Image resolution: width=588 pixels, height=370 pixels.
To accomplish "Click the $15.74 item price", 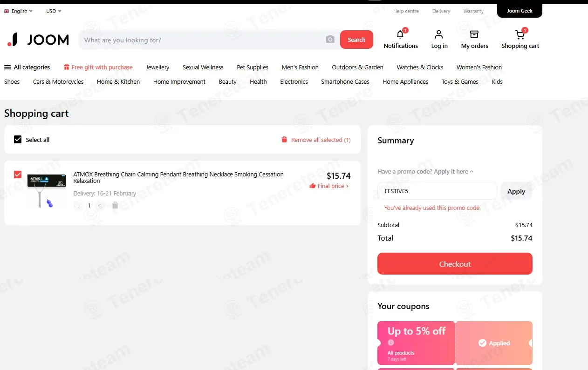I will point(339,176).
